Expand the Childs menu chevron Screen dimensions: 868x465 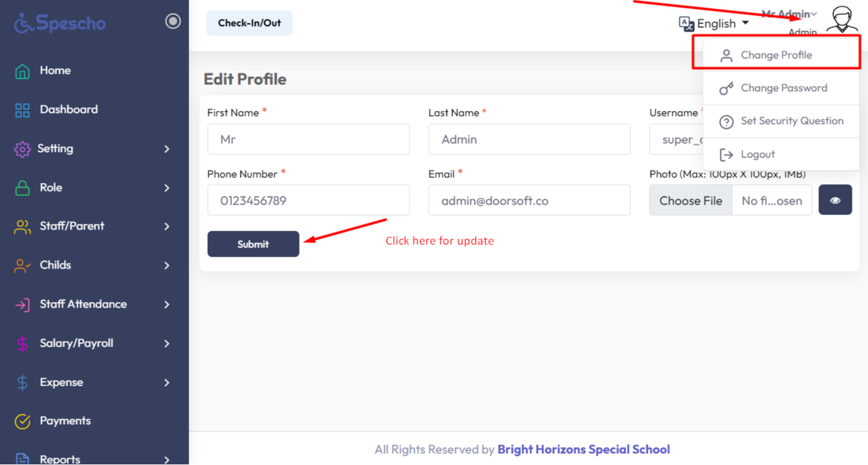click(x=166, y=266)
